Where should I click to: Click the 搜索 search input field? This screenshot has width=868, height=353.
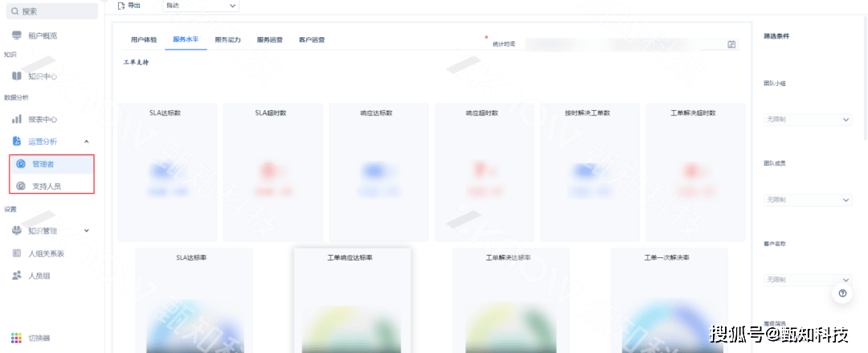[x=53, y=11]
